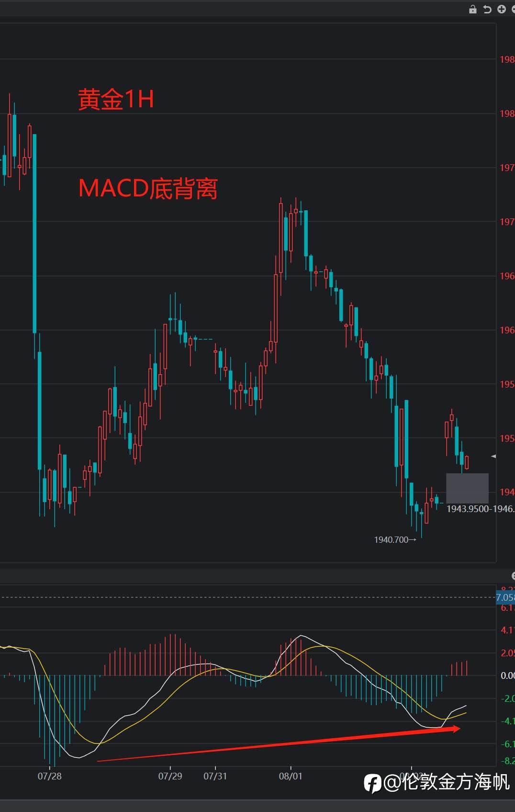
Task: Click the 1940.700 low price label
Action: [x=395, y=540]
